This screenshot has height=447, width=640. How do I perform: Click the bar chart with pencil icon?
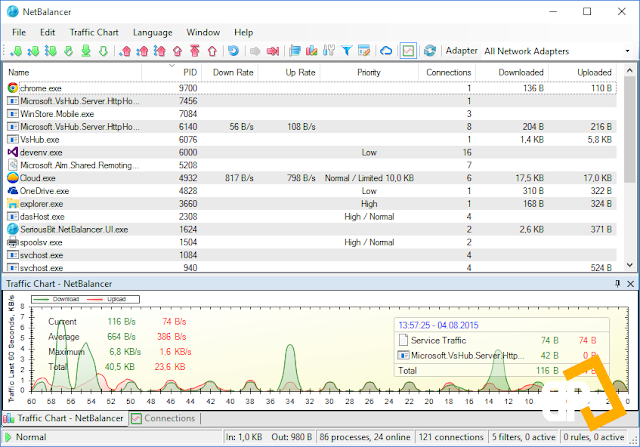tap(311, 51)
